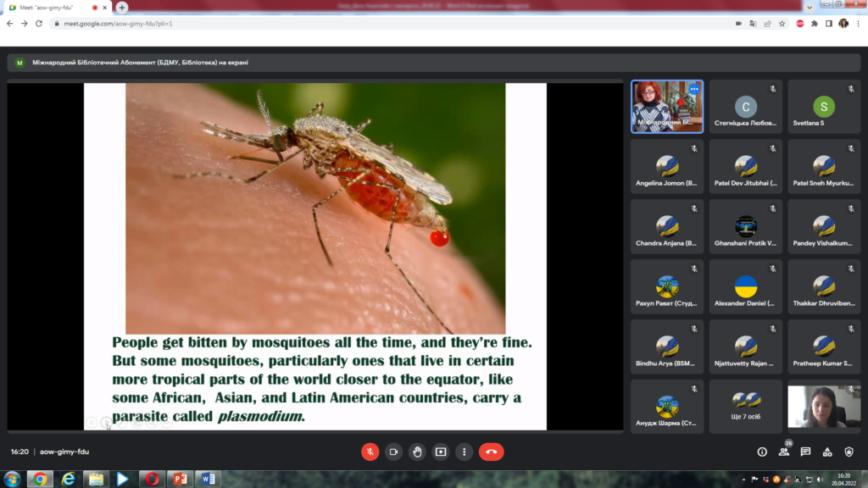
Task: Raise hand in the meeting
Action: (x=417, y=452)
